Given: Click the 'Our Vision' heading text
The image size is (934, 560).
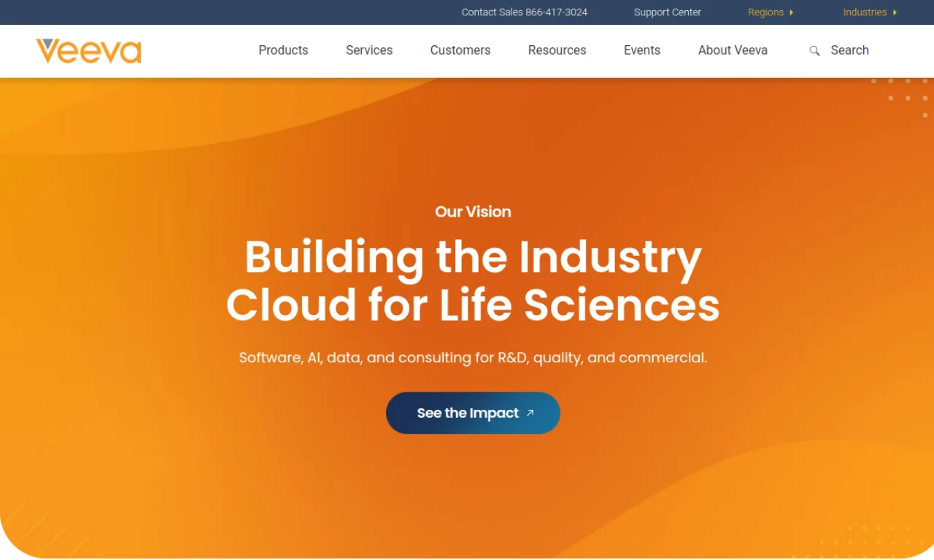Looking at the screenshot, I should point(473,211).
